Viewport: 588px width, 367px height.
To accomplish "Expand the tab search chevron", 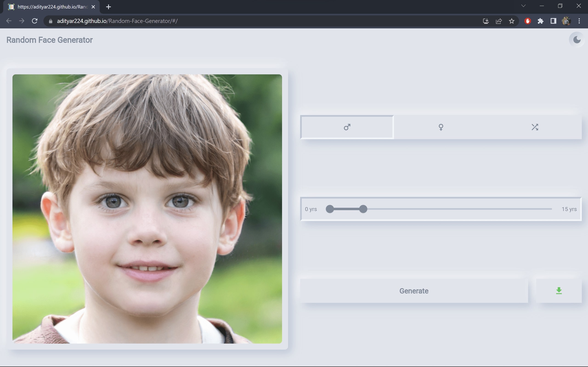I will tap(523, 6).
